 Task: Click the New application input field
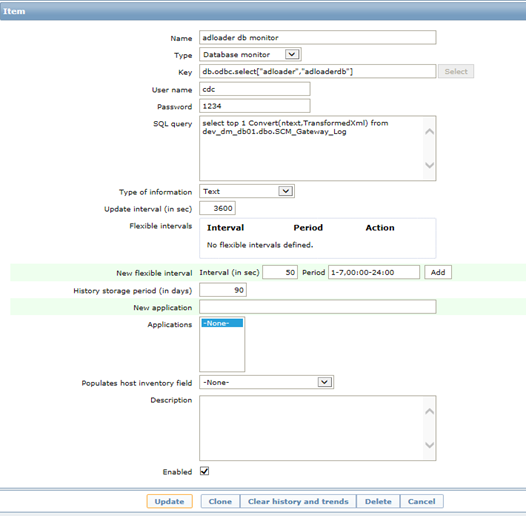coord(317,307)
